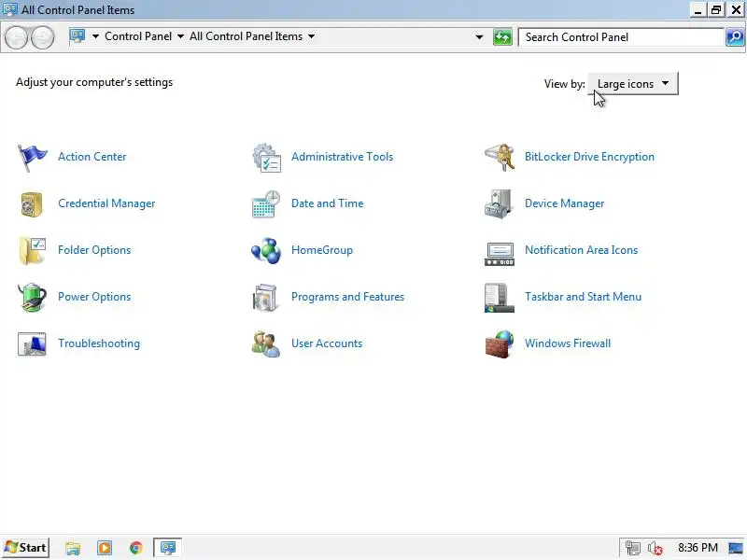Click the Control Panel taskbar button
The width and height of the screenshot is (747, 560).
coord(167,548)
